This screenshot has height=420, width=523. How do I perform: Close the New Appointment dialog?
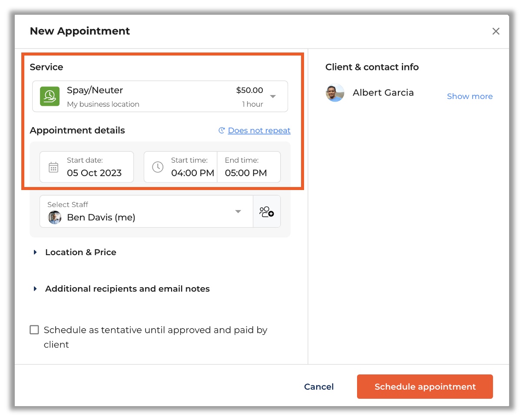pos(496,31)
